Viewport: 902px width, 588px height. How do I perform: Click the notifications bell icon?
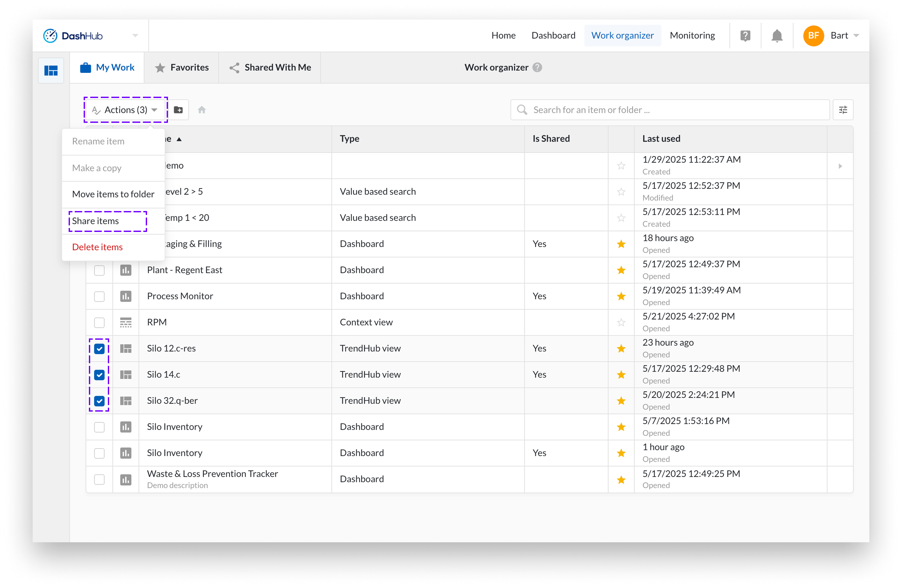click(777, 36)
